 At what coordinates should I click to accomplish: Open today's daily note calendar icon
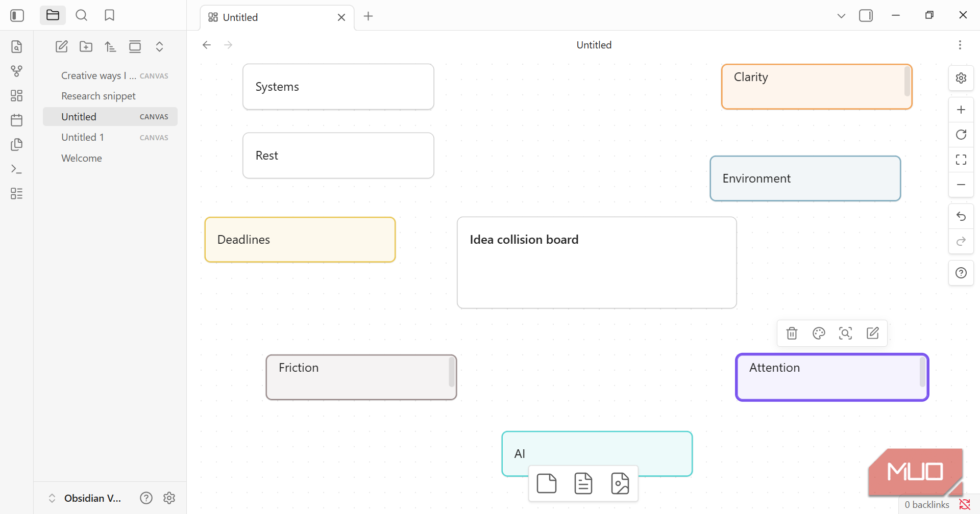(x=17, y=120)
